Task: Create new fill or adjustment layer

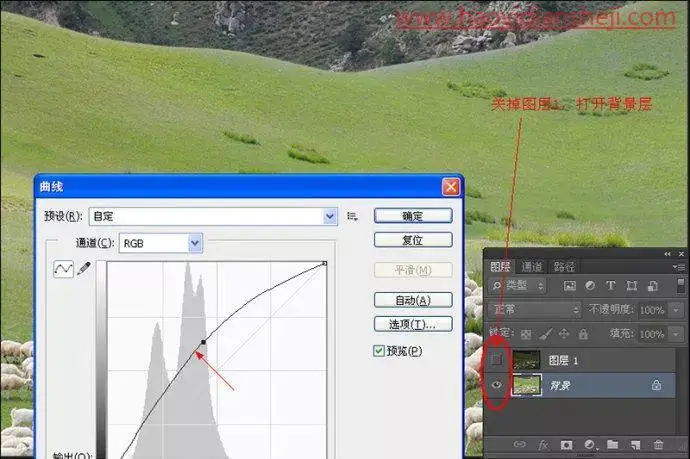Action: (590, 445)
